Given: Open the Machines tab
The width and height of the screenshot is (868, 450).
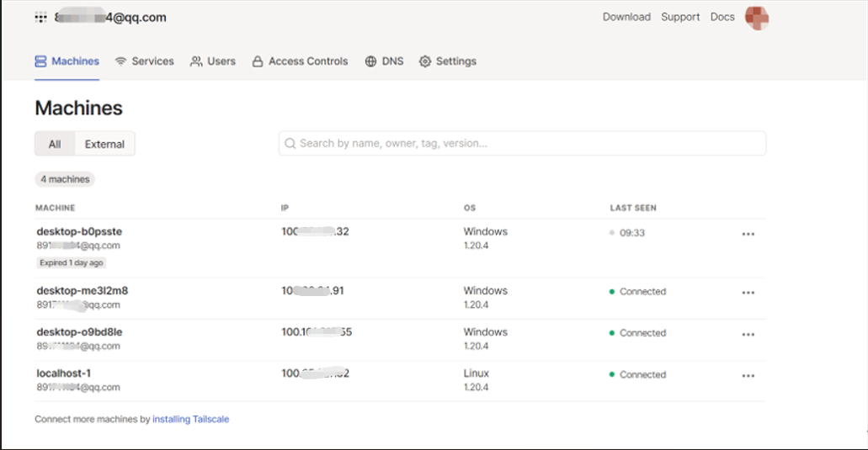Looking at the screenshot, I should point(67,61).
